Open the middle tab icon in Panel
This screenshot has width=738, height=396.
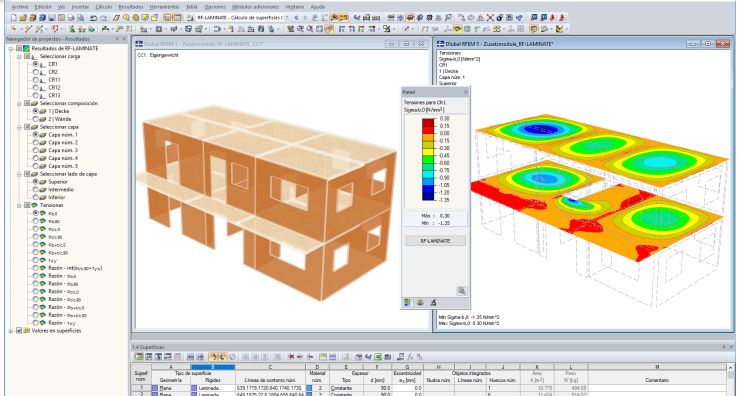pos(420,303)
